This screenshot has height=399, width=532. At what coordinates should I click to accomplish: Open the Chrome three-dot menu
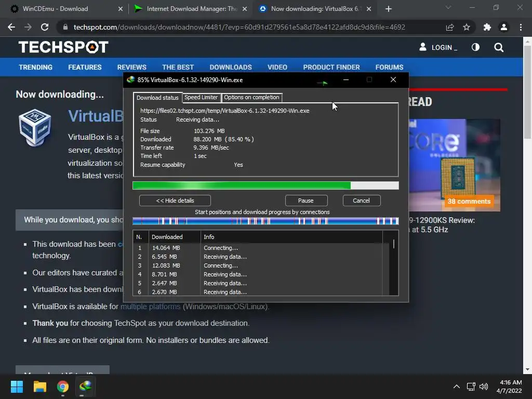point(521,27)
